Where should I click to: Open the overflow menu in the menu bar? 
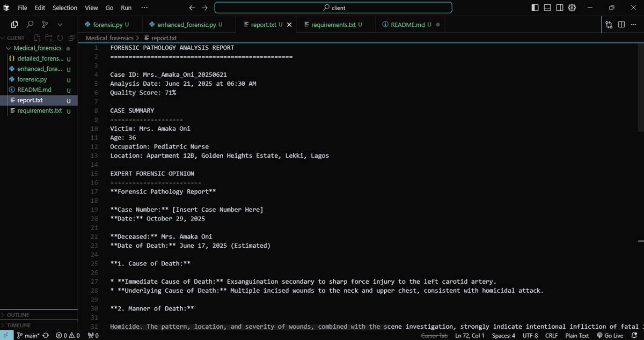144,8
